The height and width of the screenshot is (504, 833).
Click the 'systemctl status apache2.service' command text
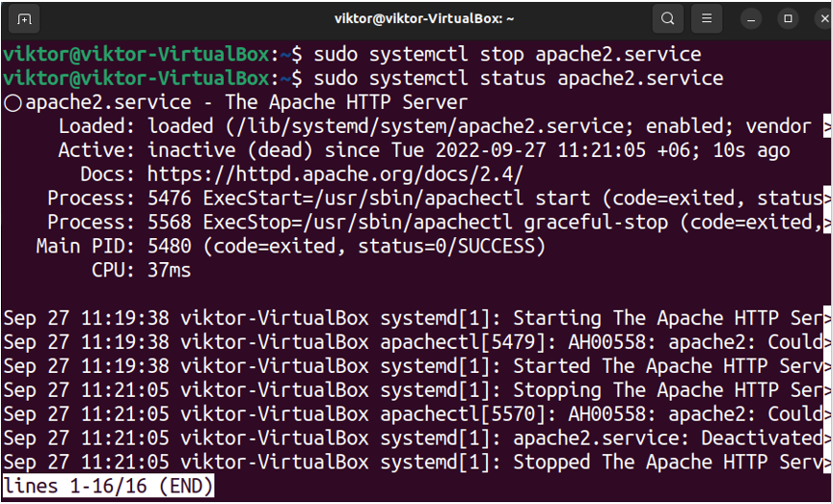click(x=546, y=79)
